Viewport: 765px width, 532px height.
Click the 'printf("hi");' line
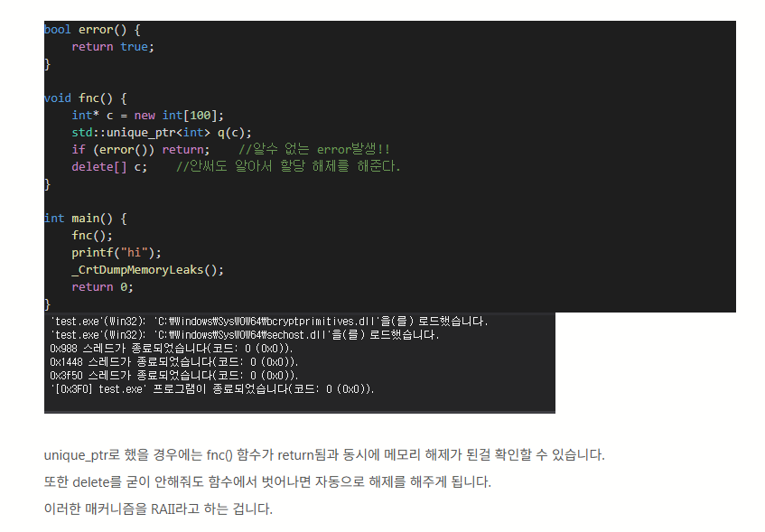click(117, 253)
